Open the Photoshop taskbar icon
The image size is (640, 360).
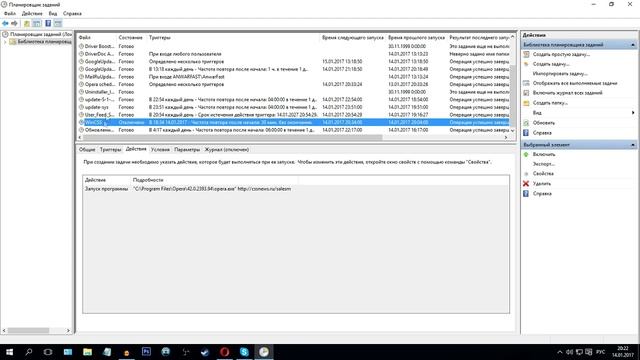pos(146,352)
